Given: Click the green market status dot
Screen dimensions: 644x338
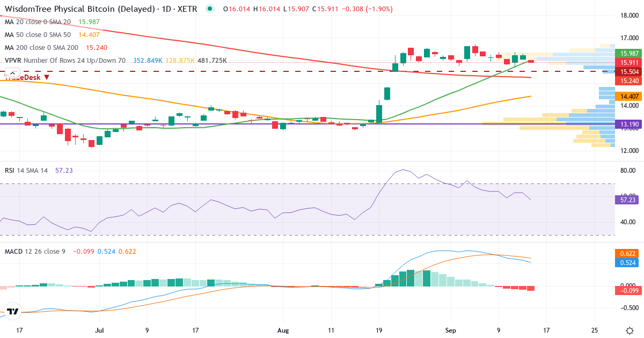Looking at the screenshot, I should point(209,9).
